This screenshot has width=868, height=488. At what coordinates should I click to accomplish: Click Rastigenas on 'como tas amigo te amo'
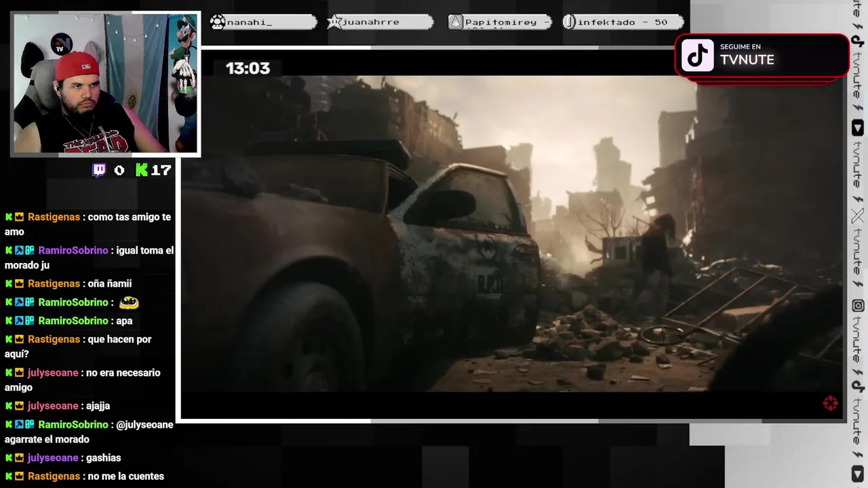pos(54,218)
